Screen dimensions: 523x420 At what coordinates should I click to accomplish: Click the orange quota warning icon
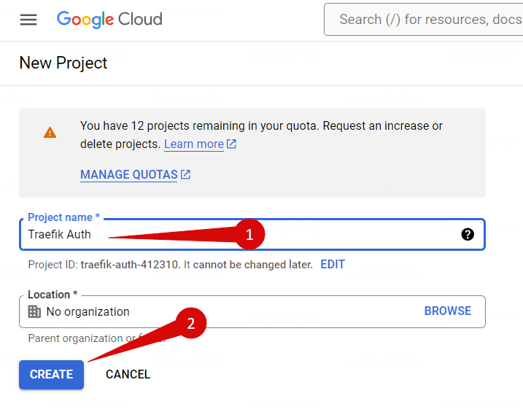tap(50, 132)
